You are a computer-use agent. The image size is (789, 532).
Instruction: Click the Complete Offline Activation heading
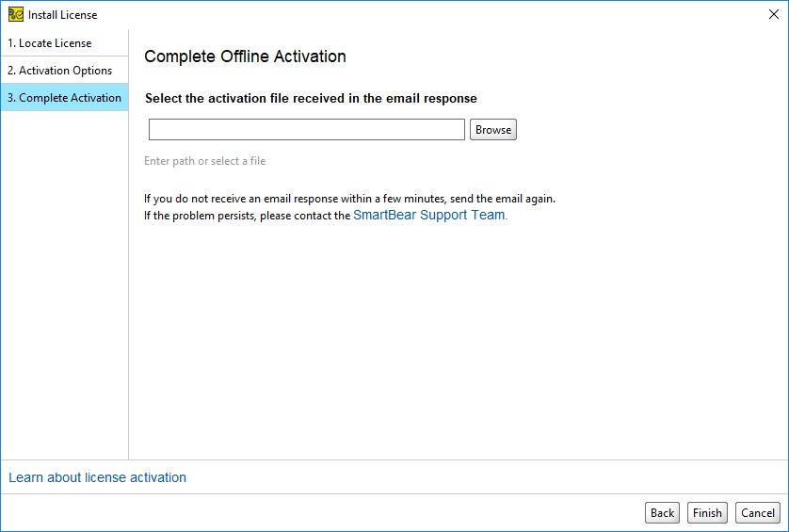tap(245, 56)
